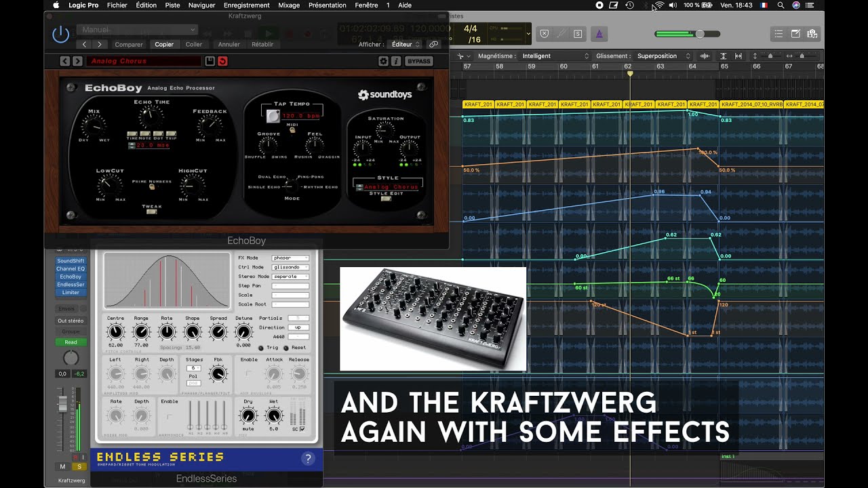
Task: Open the Édition menu
Action: coord(146,5)
